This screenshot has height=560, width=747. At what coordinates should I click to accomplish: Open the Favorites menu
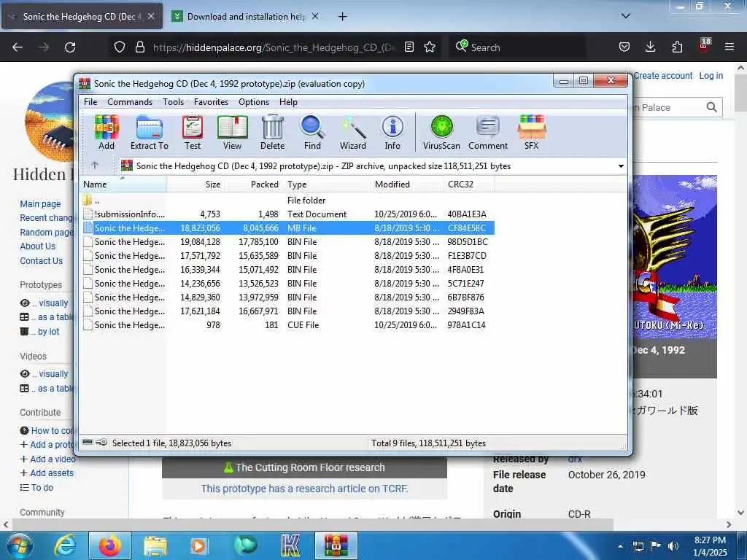211,102
